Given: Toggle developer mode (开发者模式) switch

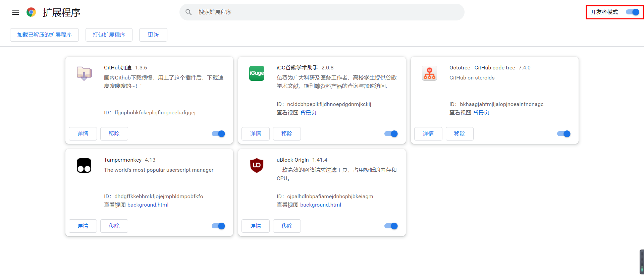Looking at the screenshot, I should [633, 12].
